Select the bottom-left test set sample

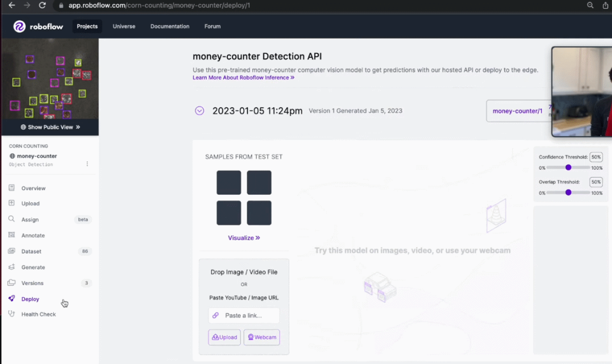coord(229,213)
